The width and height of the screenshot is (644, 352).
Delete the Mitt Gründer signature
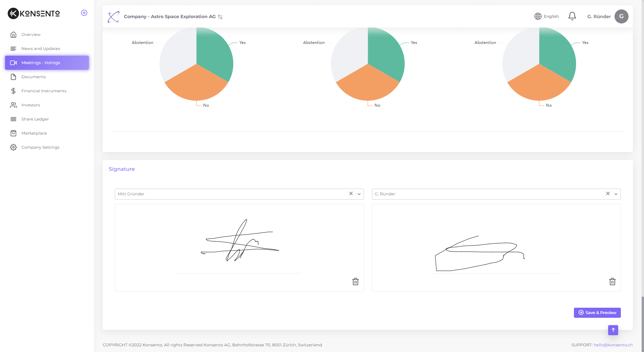[355, 282]
